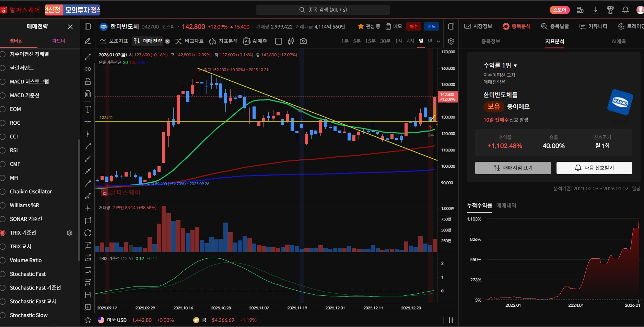644x327 pixels.
Task: Open 비교차트 comparison menu
Action: pos(189,41)
